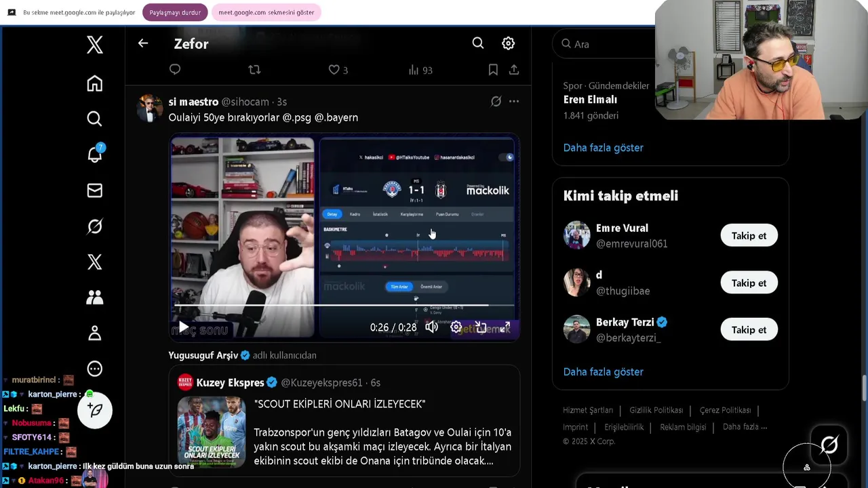Stop sharing with Paylaşmayı durdur
Viewport: 868px width, 488px height.
tap(174, 12)
